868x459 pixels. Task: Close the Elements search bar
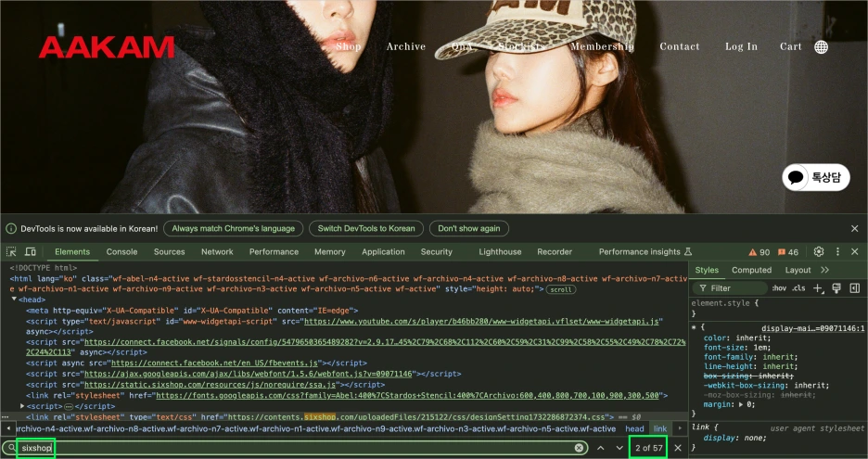coord(678,448)
